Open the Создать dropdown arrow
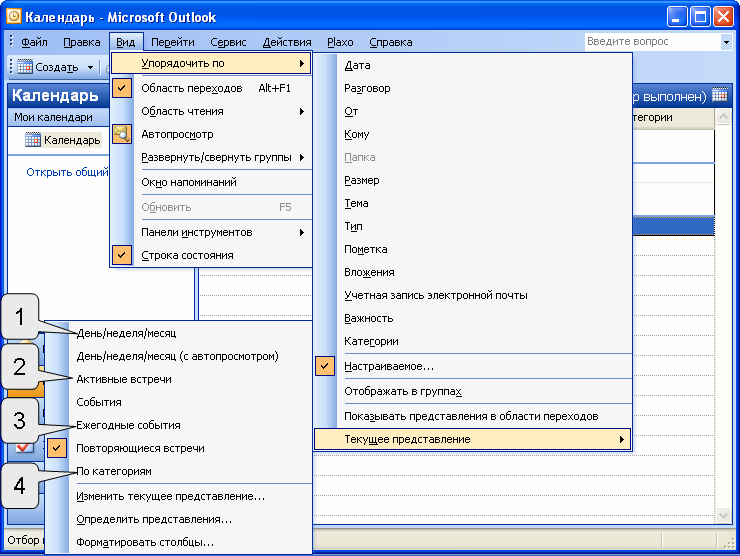The width and height of the screenshot is (740, 556). tap(90, 67)
